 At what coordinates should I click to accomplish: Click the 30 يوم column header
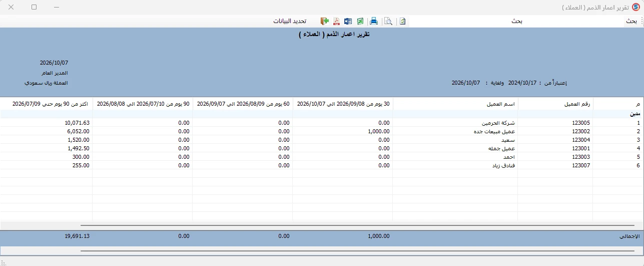coord(343,104)
